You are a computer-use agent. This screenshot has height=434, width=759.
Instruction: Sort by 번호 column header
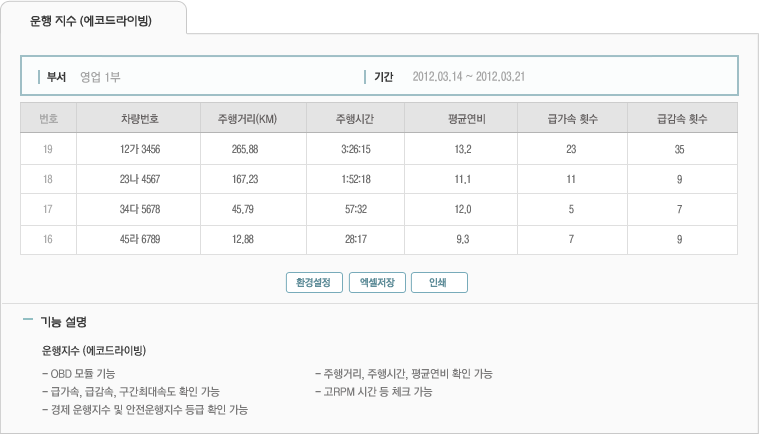point(48,119)
